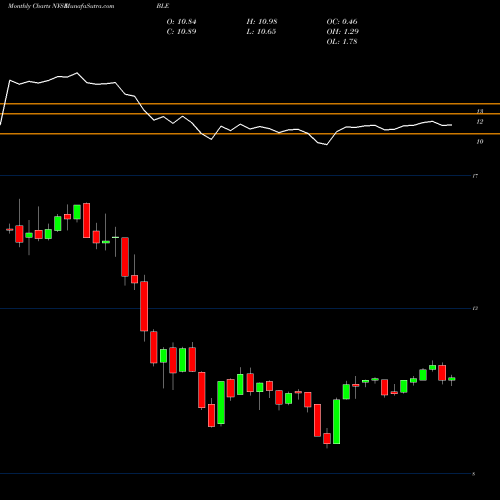The height and width of the screenshot is (500, 500).
Task: Select the low price value L: 10.65
Action: (x=261, y=32)
